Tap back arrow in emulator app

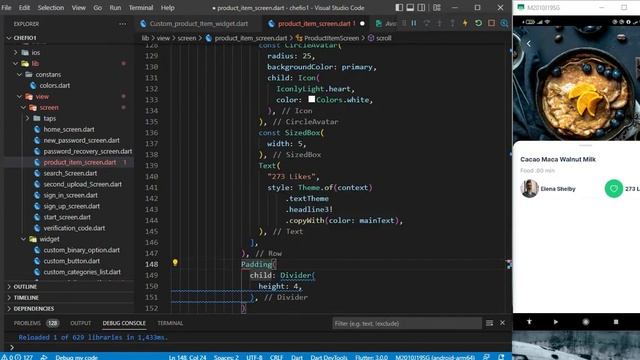point(529,43)
